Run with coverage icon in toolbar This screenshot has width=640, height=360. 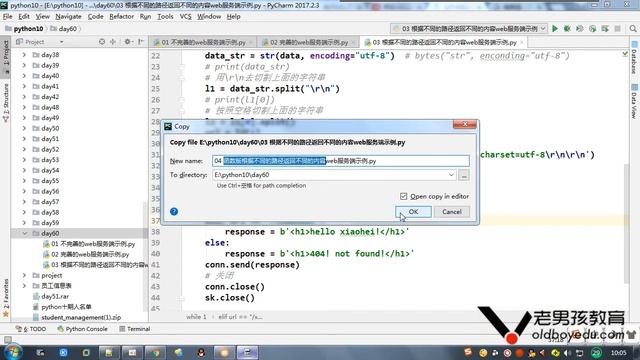pyautogui.click(x=580, y=29)
